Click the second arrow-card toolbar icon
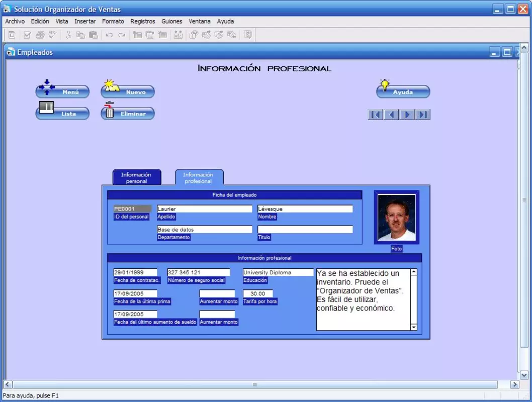The width and height of the screenshot is (532, 402). point(219,35)
